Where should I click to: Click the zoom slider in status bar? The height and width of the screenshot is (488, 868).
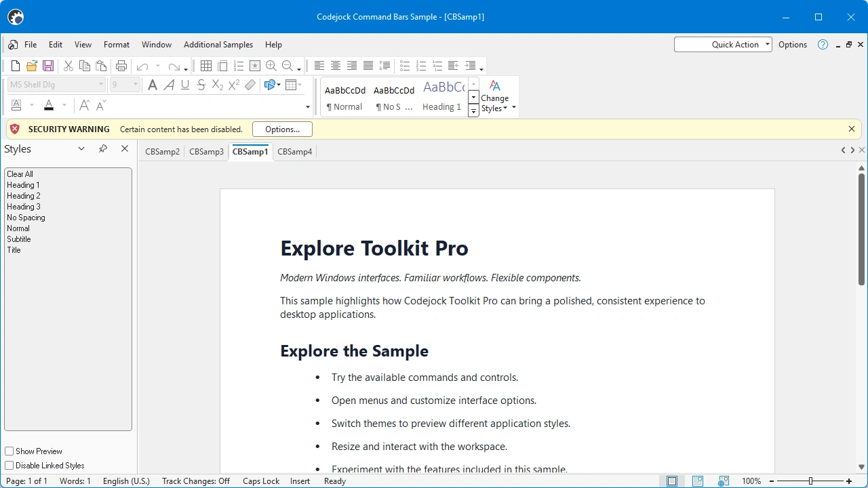[x=810, y=481]
